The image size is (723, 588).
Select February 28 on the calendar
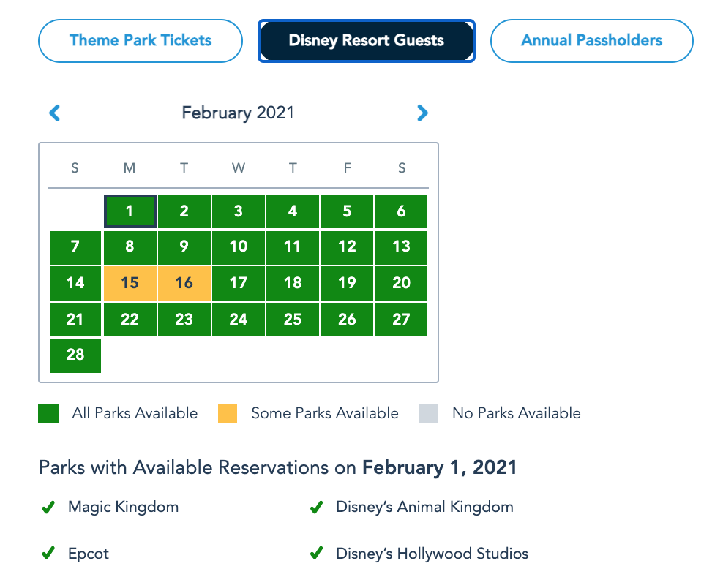[75, 355]
